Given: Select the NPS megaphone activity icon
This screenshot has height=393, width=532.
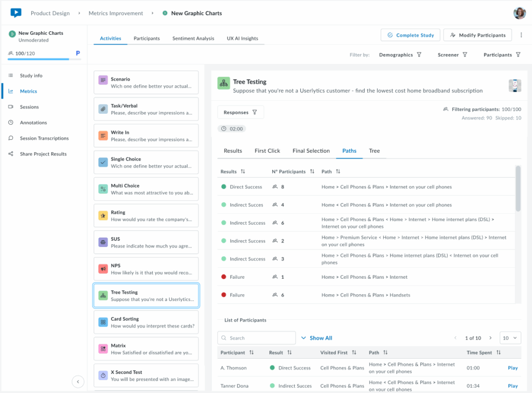Looking at the screenshot, I should pyautogui.click(x=103, y=269).
